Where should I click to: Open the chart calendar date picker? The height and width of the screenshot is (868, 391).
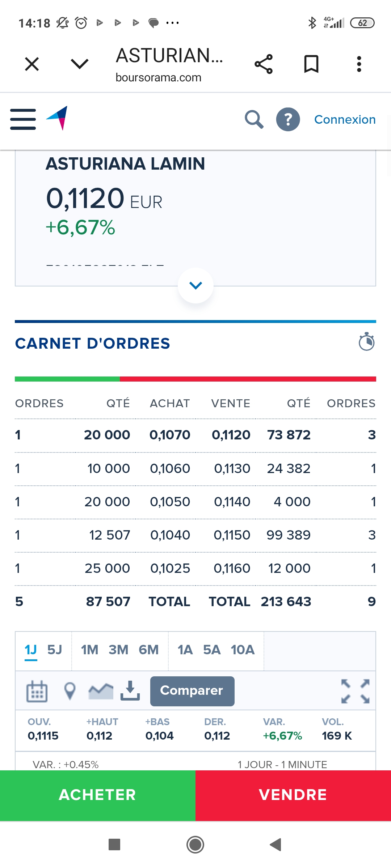pos(37,691)
